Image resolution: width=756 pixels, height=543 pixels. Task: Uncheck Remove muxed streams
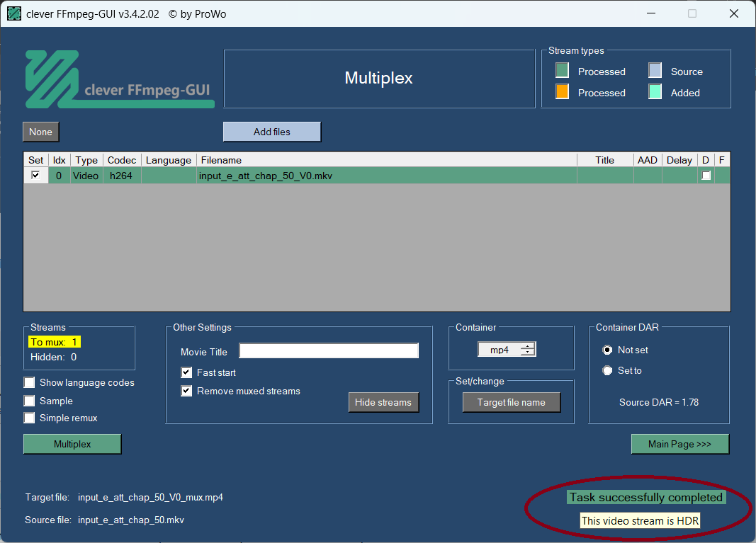[186, 391]
